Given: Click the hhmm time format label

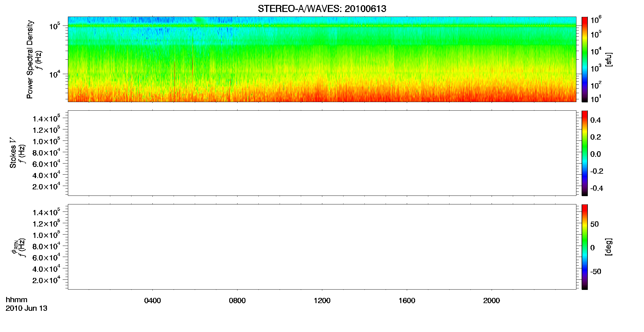Looking at the screenshot, I should click(17, 300).
